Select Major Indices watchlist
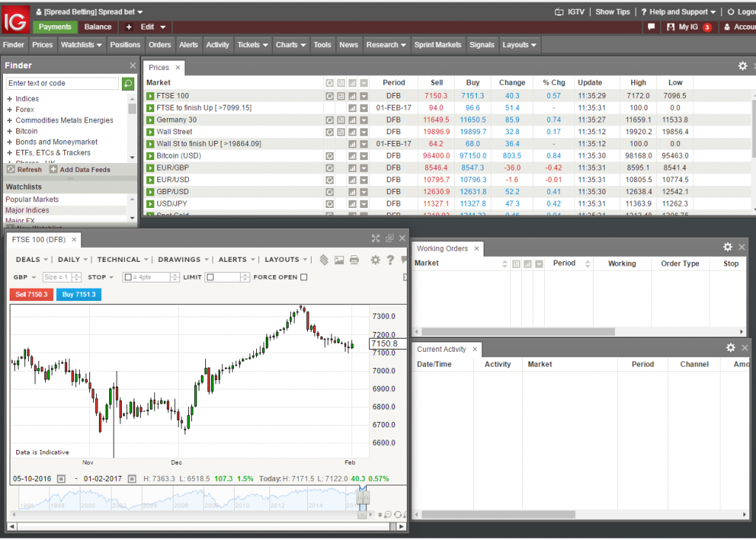This screenshot has height=540, width=756. (x=66, y=210)
